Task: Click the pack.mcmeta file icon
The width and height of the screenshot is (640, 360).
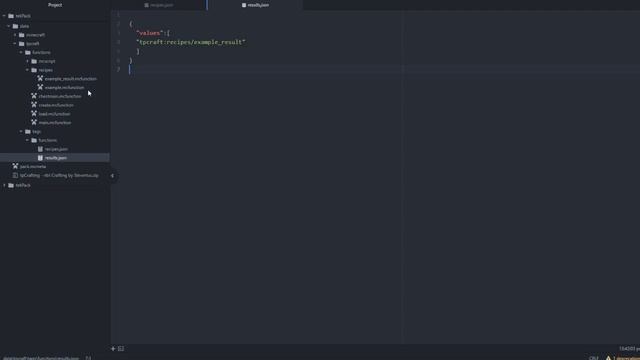Action: click(15, 166)
